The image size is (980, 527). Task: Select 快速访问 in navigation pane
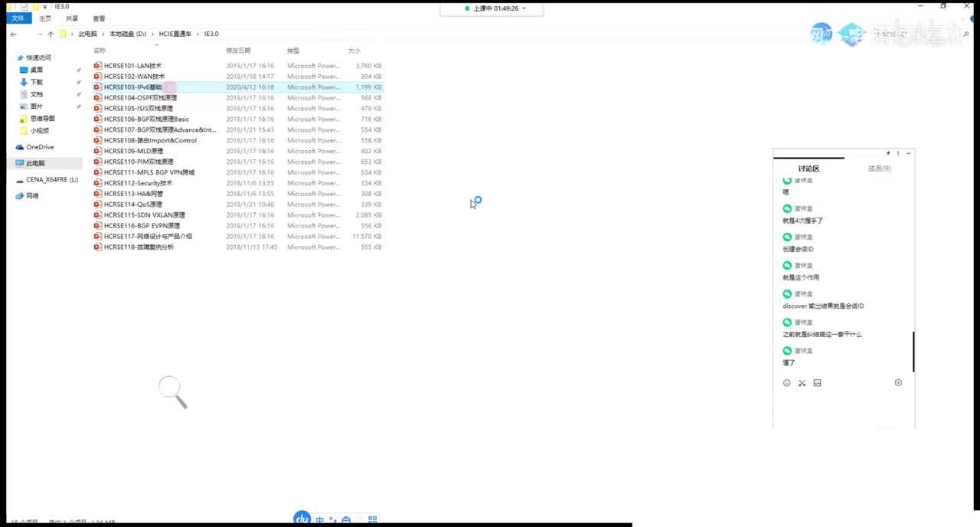[x=38, y=58]
